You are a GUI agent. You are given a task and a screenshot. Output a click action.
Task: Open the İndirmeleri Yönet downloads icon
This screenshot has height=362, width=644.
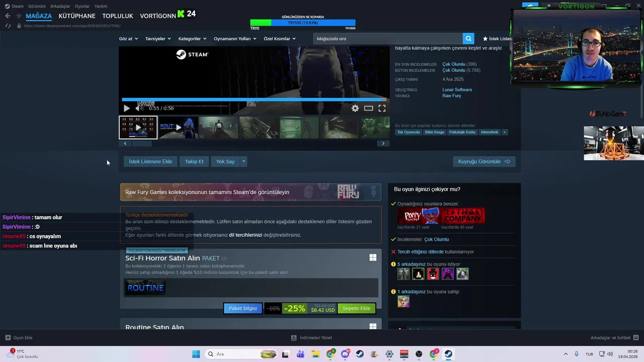pyautogui.click(x=294, y=338)
